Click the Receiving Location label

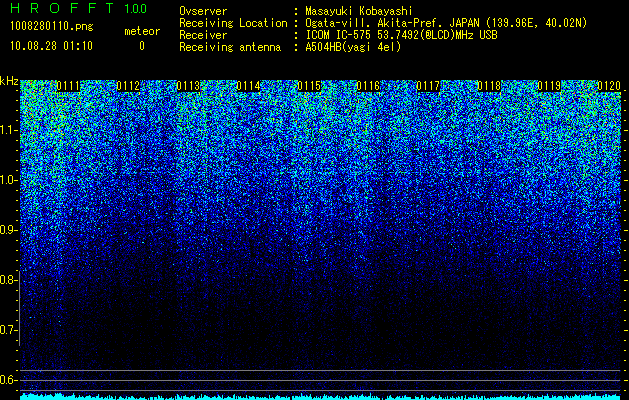[x=233, y=23]
